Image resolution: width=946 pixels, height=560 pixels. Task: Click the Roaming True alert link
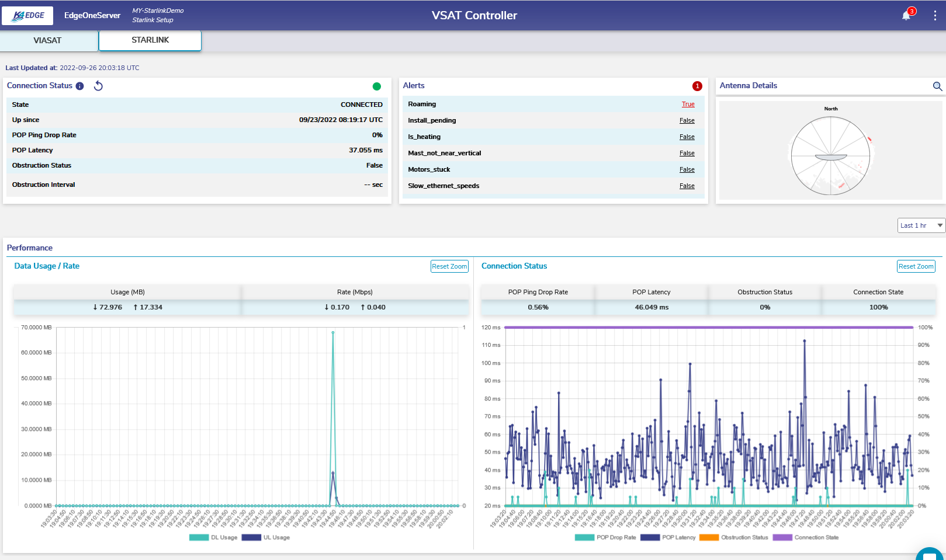click(688, 104)
